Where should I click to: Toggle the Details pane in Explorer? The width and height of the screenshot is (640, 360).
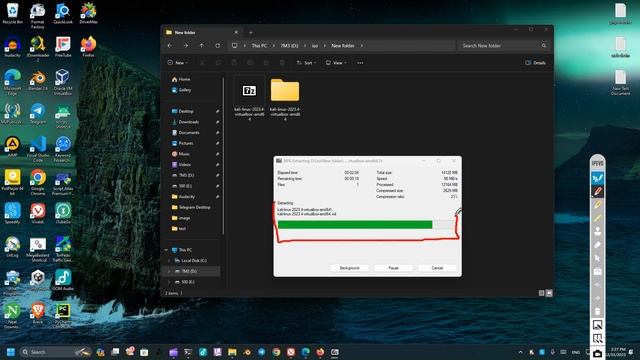coord(536,63)
